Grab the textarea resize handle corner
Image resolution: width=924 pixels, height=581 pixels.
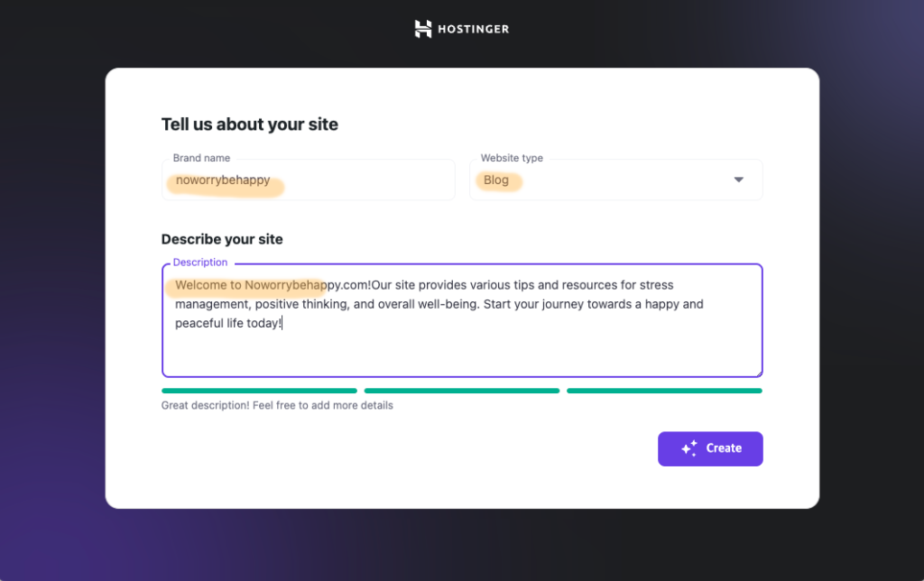click(758, 373)
